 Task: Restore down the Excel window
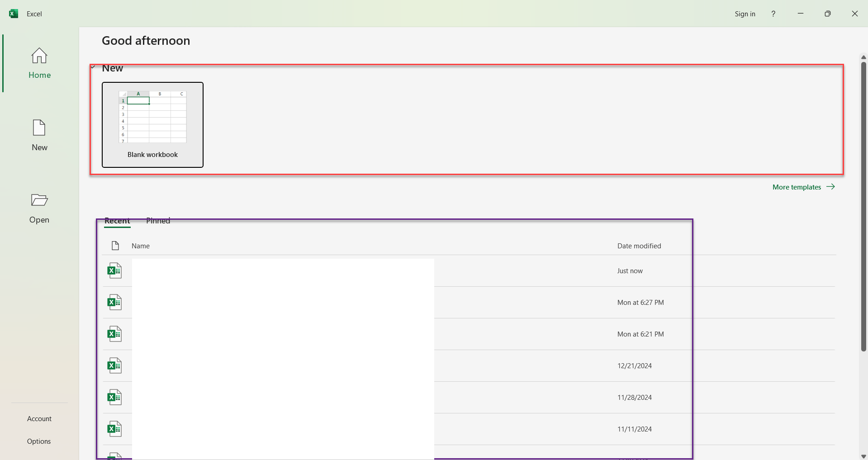click(x=828, y=14)
